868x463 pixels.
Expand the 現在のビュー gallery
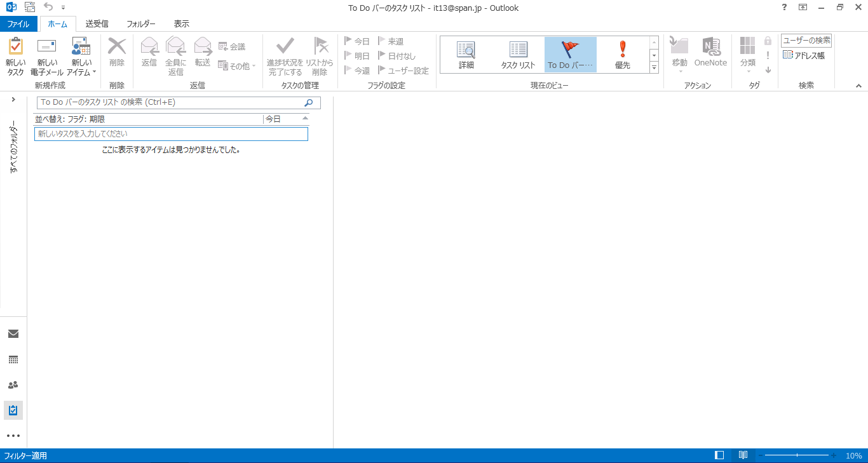[654, 67]
